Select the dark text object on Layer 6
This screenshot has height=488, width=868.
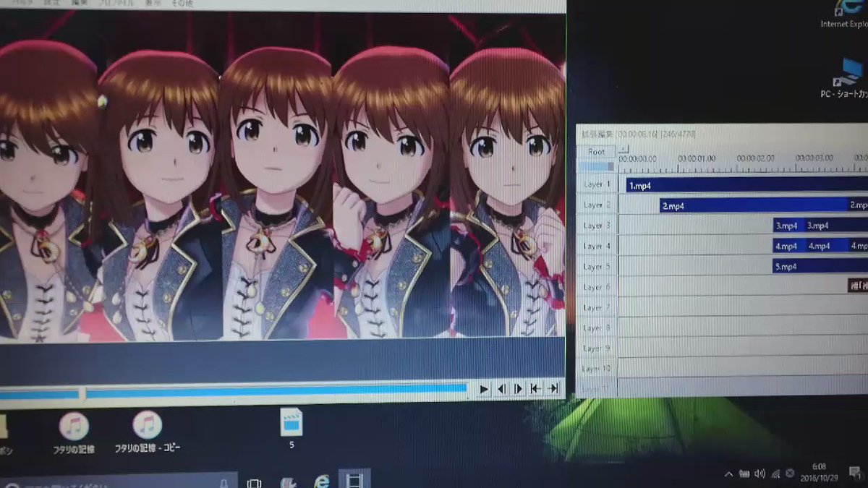[858, 286]
